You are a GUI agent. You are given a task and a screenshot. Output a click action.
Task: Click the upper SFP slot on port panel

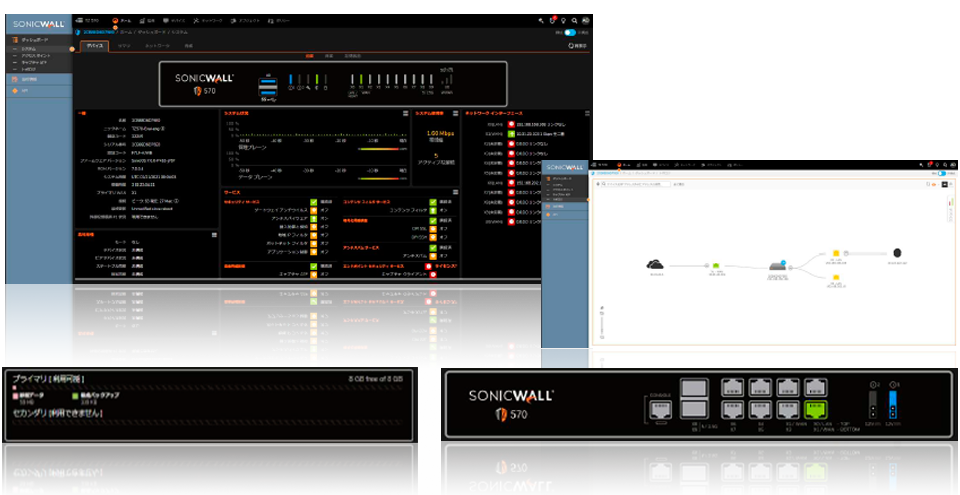[x=694, y=388]
